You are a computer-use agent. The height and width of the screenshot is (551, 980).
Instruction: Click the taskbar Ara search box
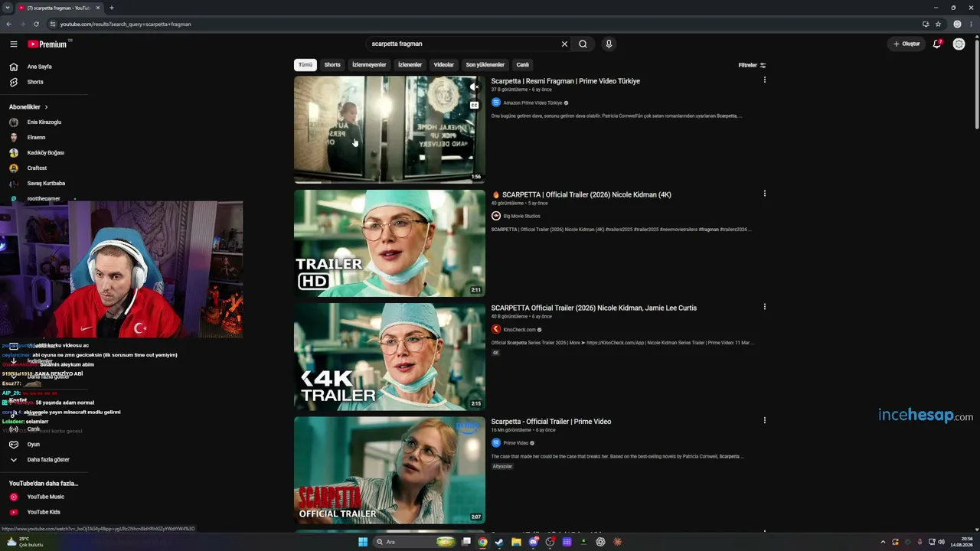pyautogui.click(x=414, y=542)
